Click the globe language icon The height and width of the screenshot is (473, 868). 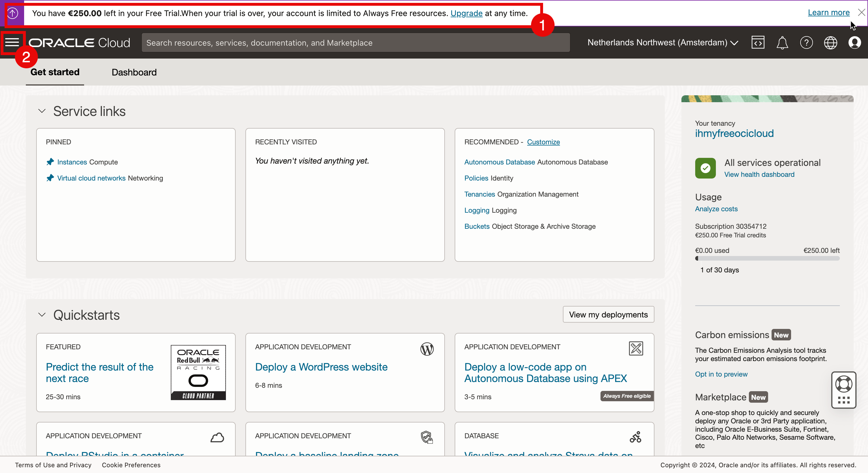pyautogui.click(x=830, y=43)
